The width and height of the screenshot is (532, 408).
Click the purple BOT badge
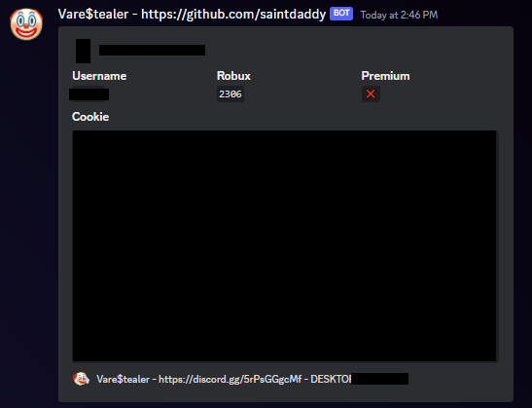[x=341, y=14]
